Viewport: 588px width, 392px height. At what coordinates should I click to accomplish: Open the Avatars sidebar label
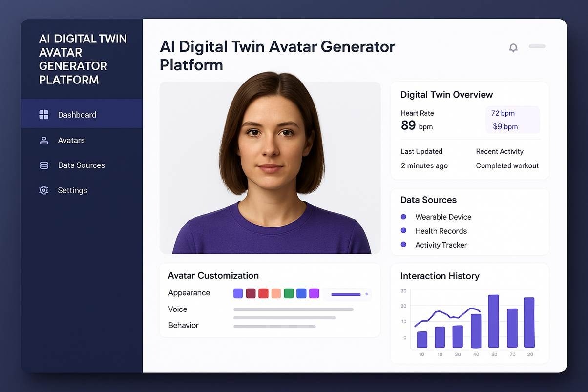71,141
